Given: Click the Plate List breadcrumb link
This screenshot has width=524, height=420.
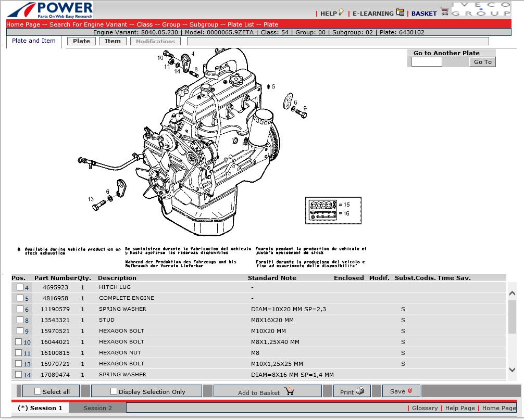Looking at the screenshot, I should tap(241, 24).
